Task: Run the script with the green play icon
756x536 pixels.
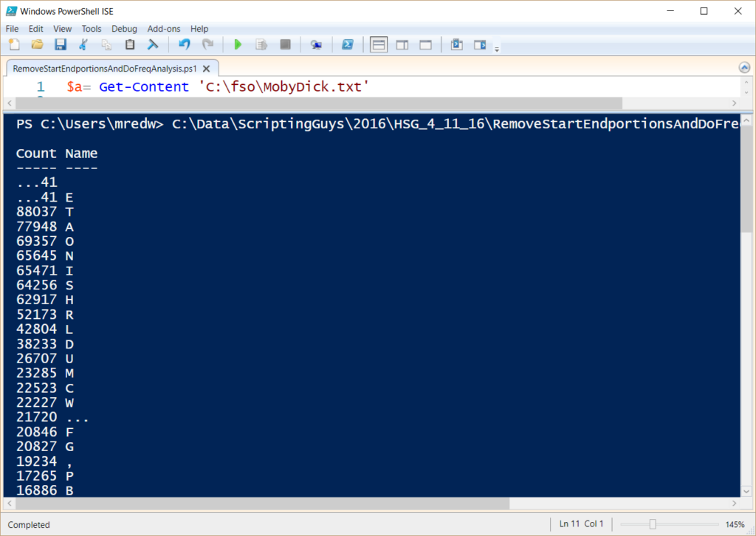Action: point(238,45)
